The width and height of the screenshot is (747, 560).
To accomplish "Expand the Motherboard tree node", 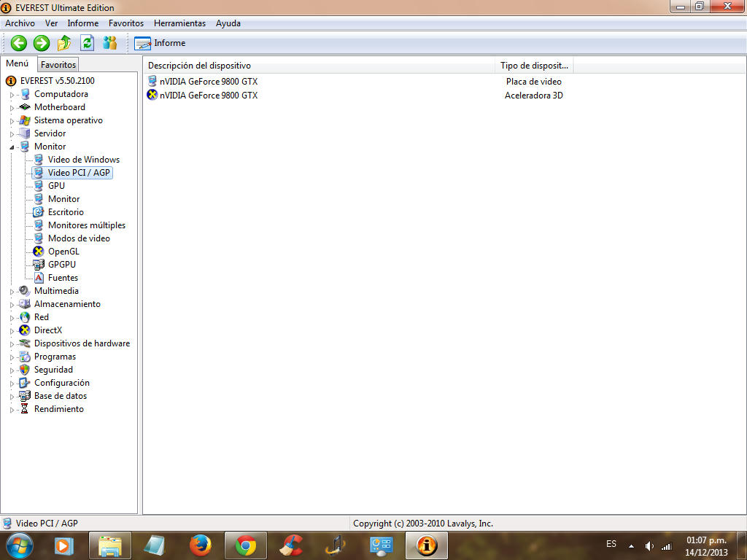I will pyautogui.click(x=12, y=108).
